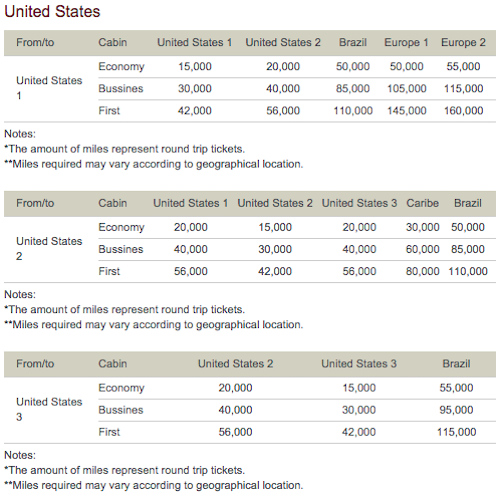
Task: Click the Europe 2 column header
Action: [x=463, y=42]
